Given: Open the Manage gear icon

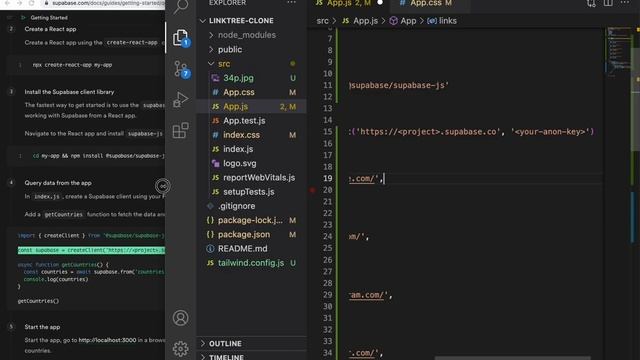Looking at the screenshot, I should coord(180,348).
